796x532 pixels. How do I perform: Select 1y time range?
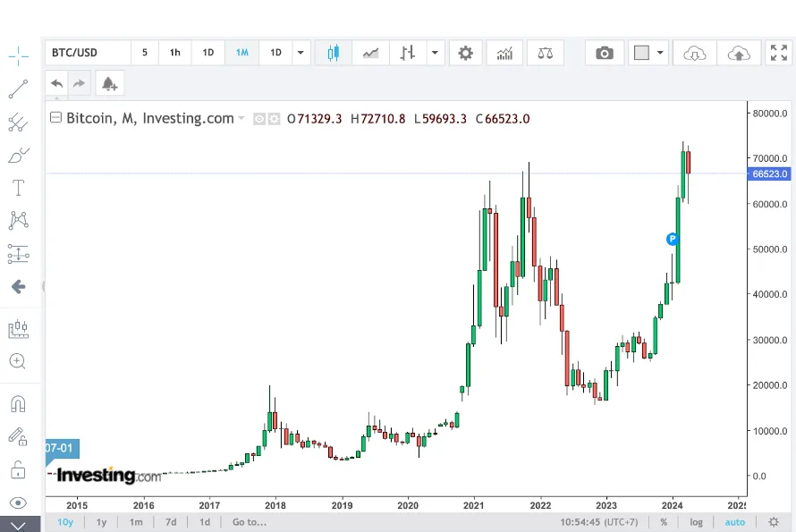click(x=102, y=522)
